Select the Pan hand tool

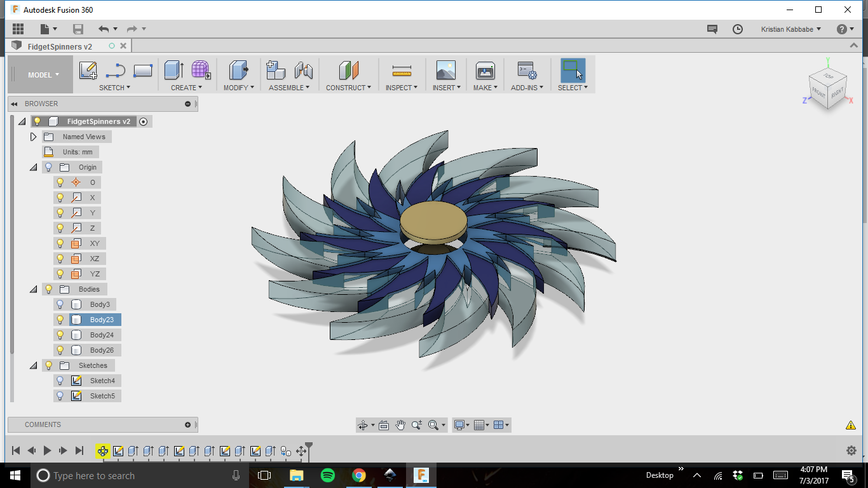[x=400, y=425]
